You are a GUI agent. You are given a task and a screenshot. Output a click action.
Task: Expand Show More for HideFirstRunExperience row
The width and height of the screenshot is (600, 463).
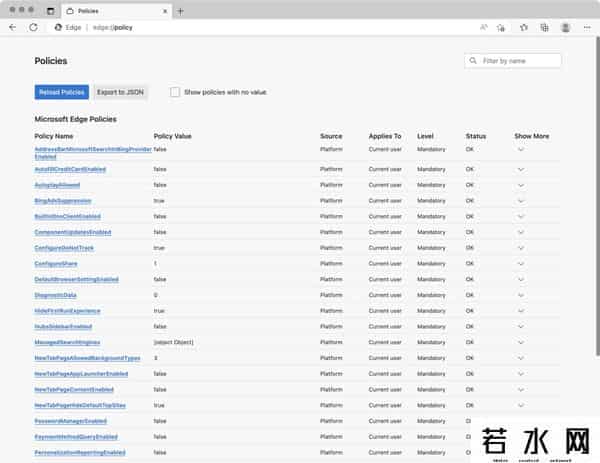521,311
